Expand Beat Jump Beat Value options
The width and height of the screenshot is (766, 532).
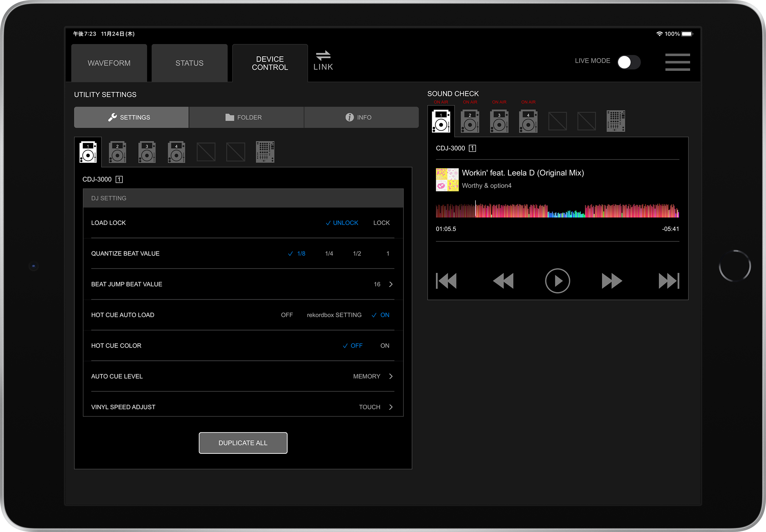click(391, 284)
